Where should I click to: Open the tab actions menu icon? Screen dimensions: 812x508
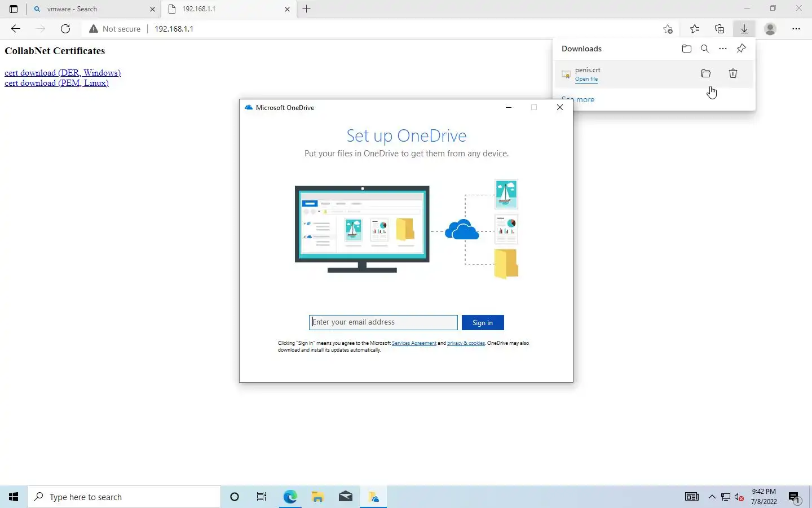coord(14,9)
